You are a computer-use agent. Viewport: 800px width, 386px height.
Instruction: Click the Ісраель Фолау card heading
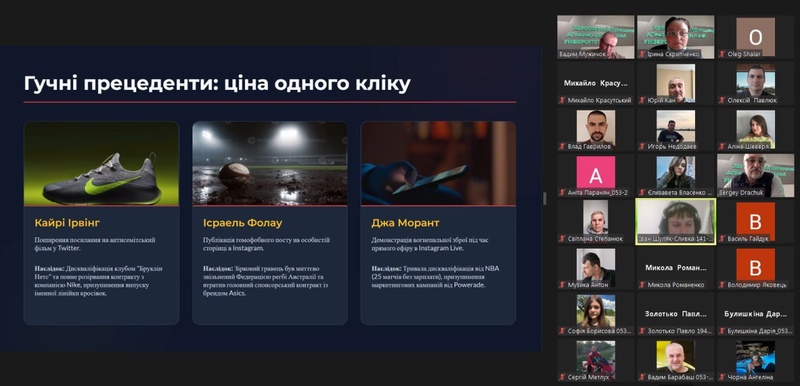click(242, 223)
